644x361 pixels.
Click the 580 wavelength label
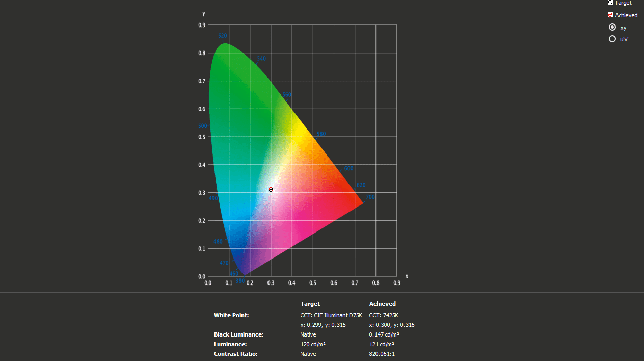click(x=321, y=134)
